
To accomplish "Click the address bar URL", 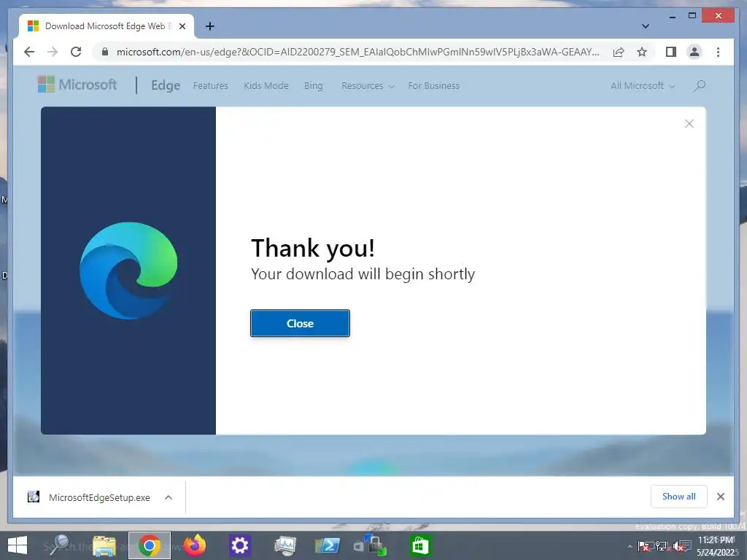I will (x=357, y=52).
